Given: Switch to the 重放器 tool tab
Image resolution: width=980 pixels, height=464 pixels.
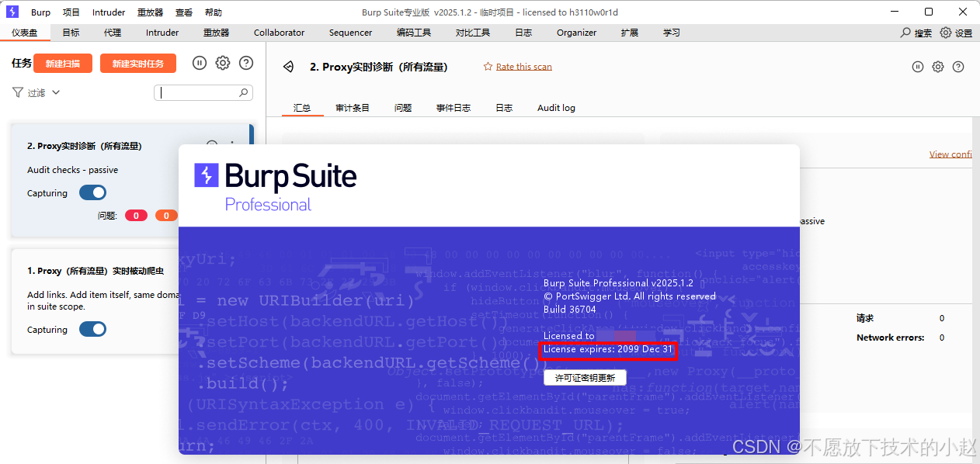Looking at the screenshot, I should coord(216,33).
